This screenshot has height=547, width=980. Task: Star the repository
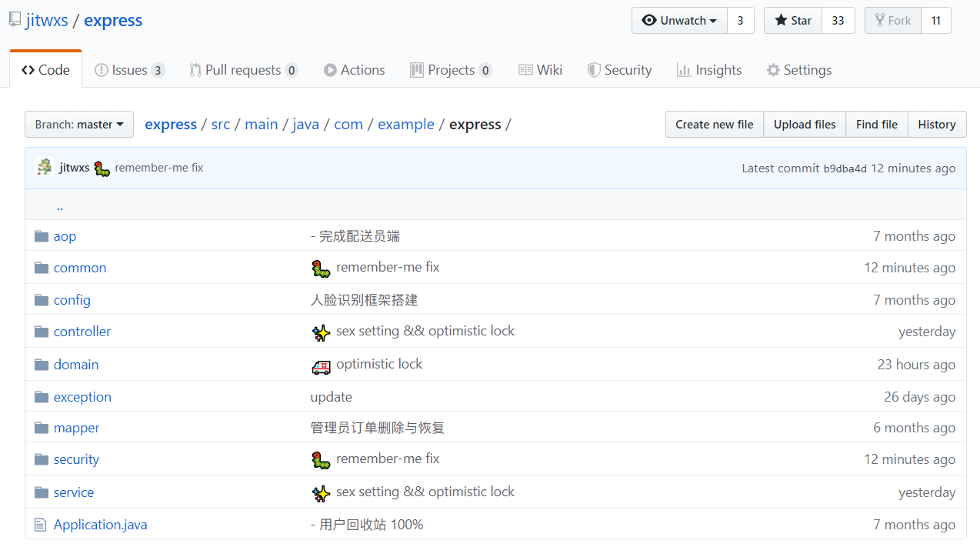[793, 21]
